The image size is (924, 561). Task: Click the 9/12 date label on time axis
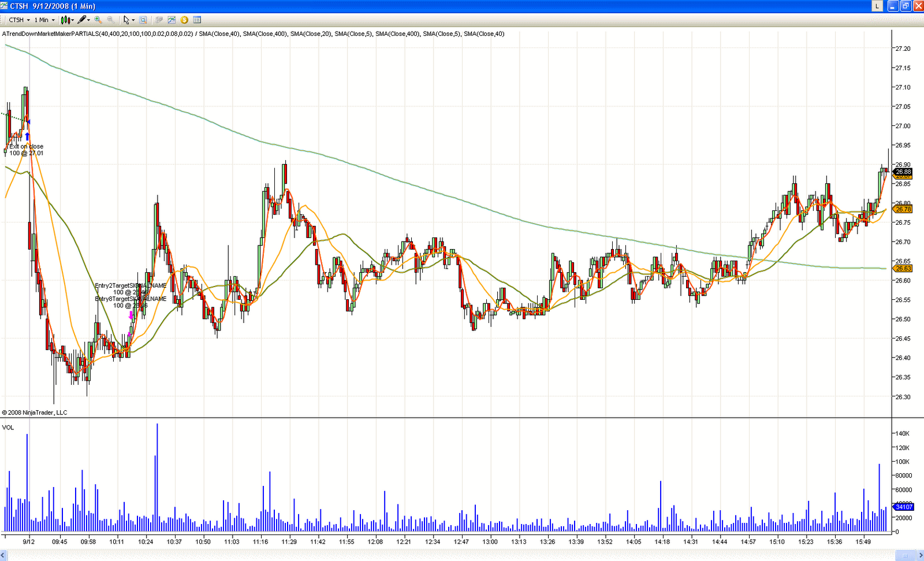click(29, 541)
